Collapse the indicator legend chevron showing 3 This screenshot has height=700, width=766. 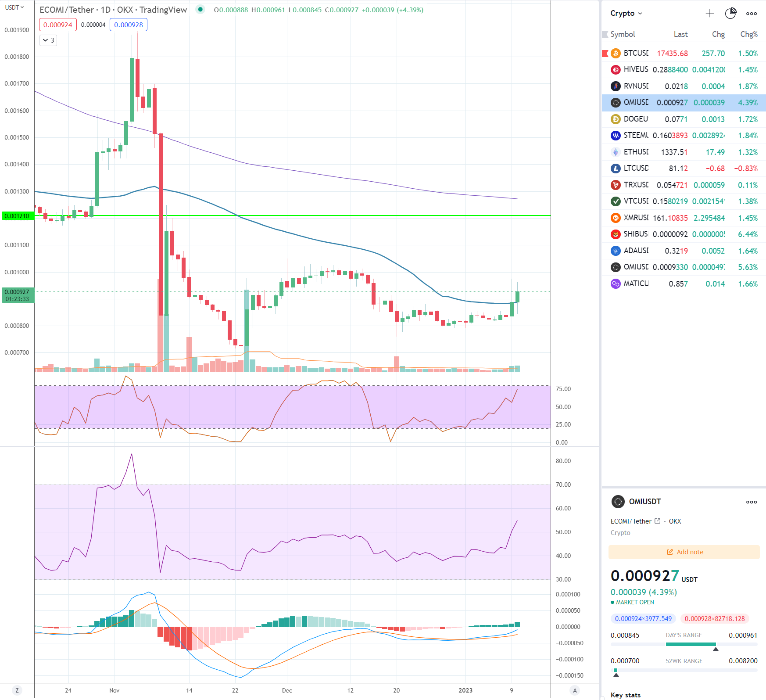[48, 40]
